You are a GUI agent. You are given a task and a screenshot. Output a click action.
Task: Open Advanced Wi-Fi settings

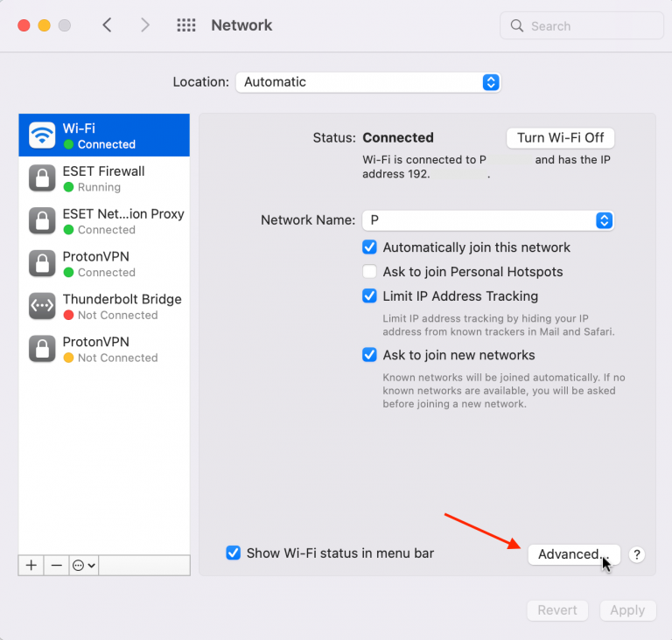(x=574, y=554)
